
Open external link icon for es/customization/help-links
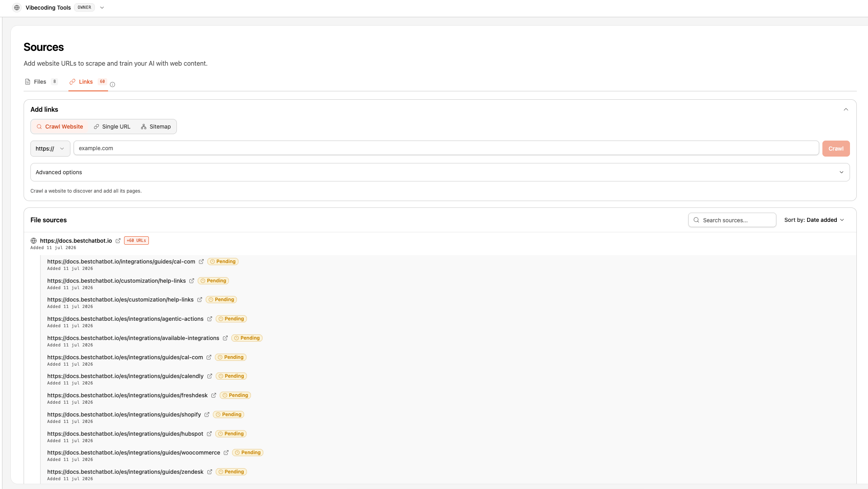[x=200, y=300]
